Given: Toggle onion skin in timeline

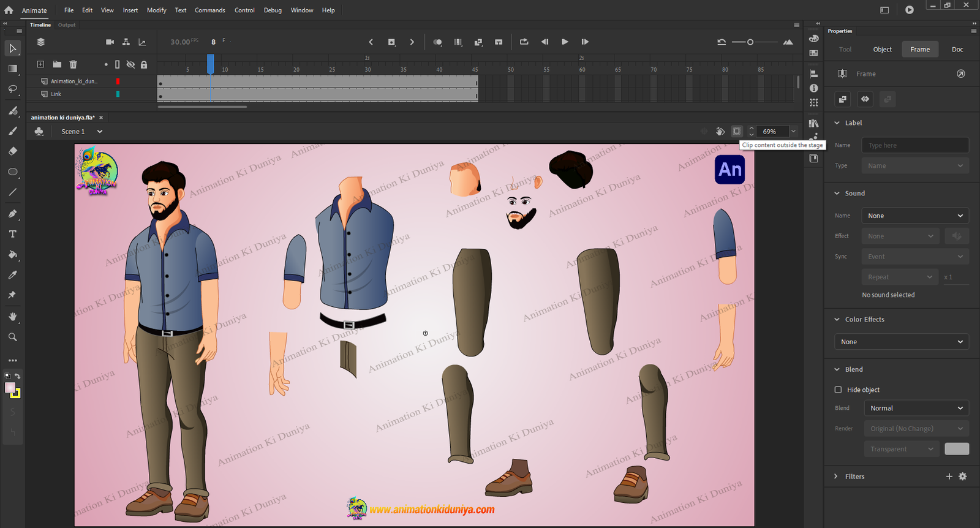Looking at the screenshot, I should point(437,42).
